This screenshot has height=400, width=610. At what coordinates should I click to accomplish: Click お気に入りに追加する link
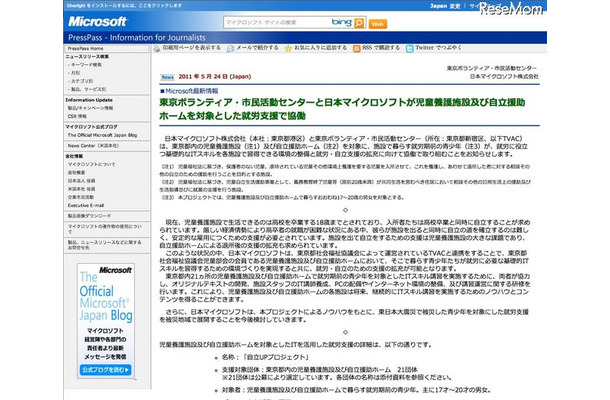click(320, 48)
